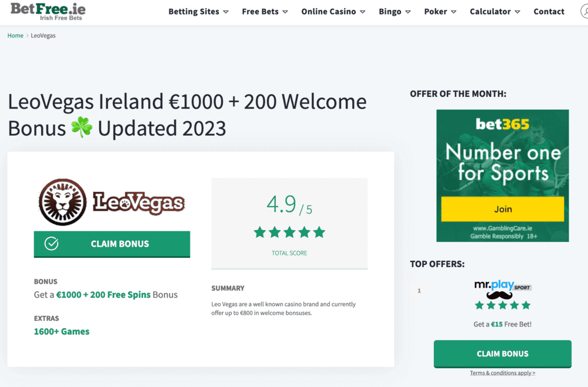Click the mr.play sport logo
The image size is (588, 387).
click(x=503, y=289)
